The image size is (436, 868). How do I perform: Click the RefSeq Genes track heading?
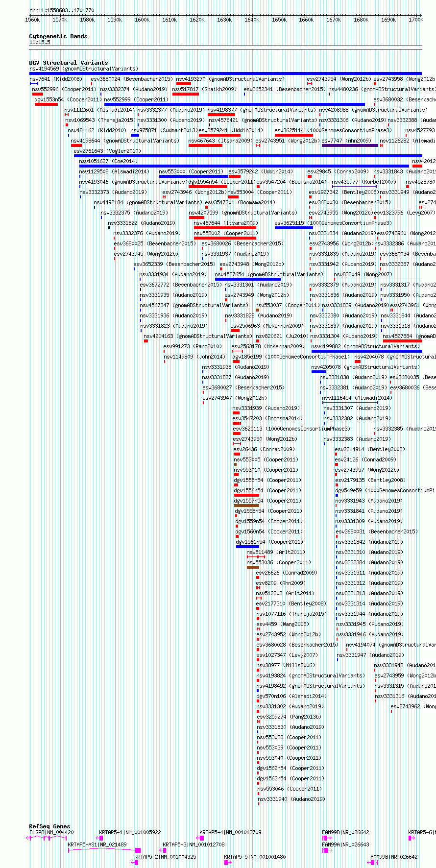[49, 826]
